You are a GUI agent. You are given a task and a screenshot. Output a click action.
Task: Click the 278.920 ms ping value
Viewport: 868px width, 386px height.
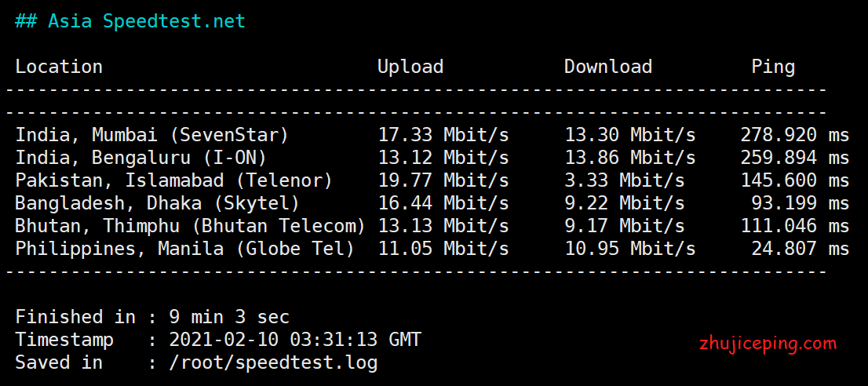pos(795,135)
